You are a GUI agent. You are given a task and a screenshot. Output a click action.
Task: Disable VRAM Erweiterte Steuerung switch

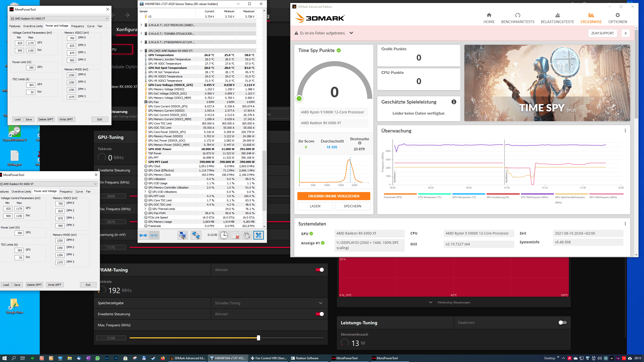[x=320, y=314]
